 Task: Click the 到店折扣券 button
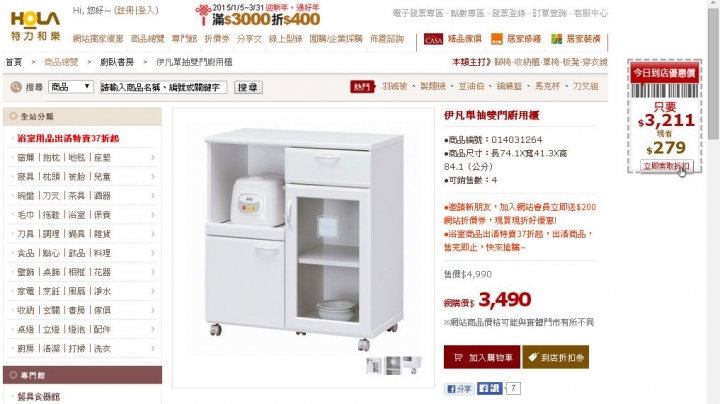tap(556, 357)
